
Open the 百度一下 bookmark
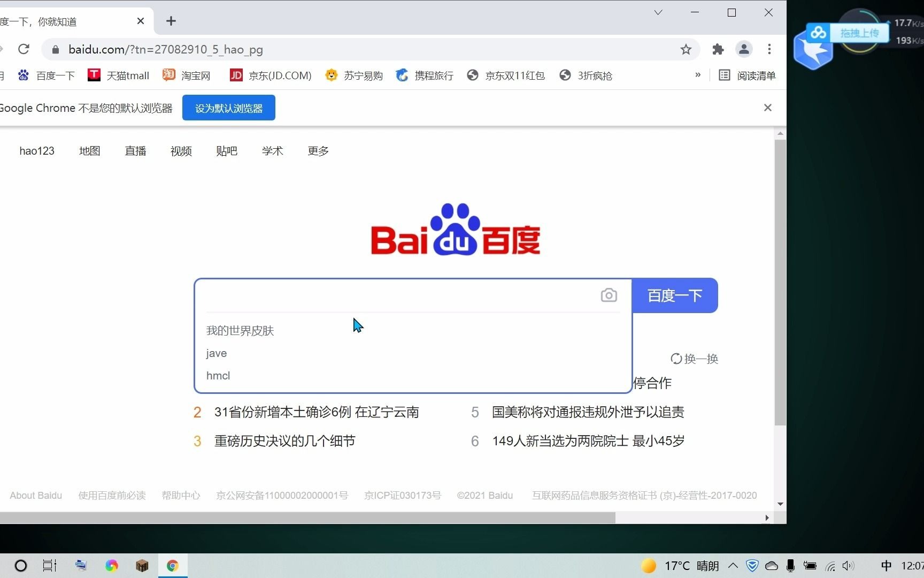[x=46, y=75]
